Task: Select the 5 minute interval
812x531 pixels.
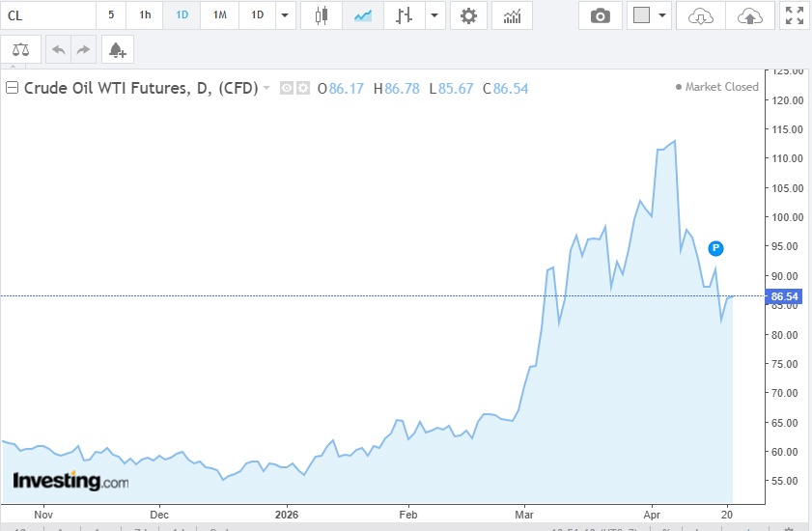Action: coord(111,15)
